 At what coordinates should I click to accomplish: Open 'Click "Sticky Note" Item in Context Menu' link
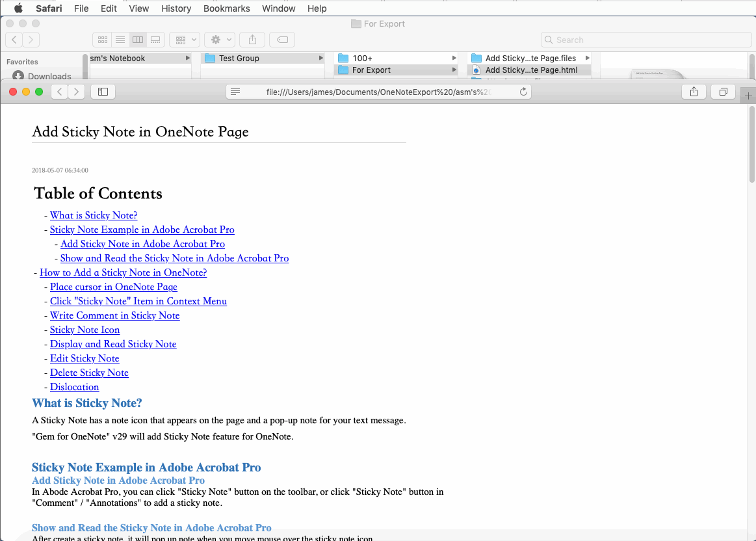coord(138,301)
